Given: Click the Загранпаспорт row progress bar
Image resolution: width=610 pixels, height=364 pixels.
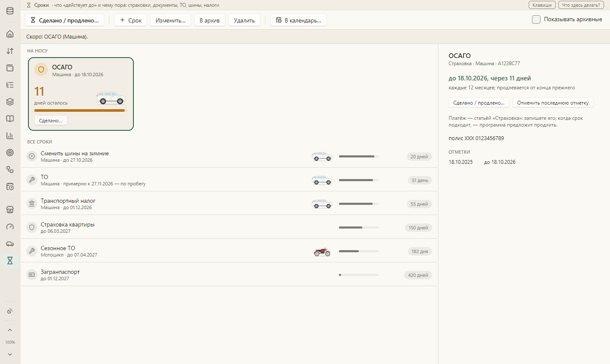Looking at the screenshot, I should point(359,275).
